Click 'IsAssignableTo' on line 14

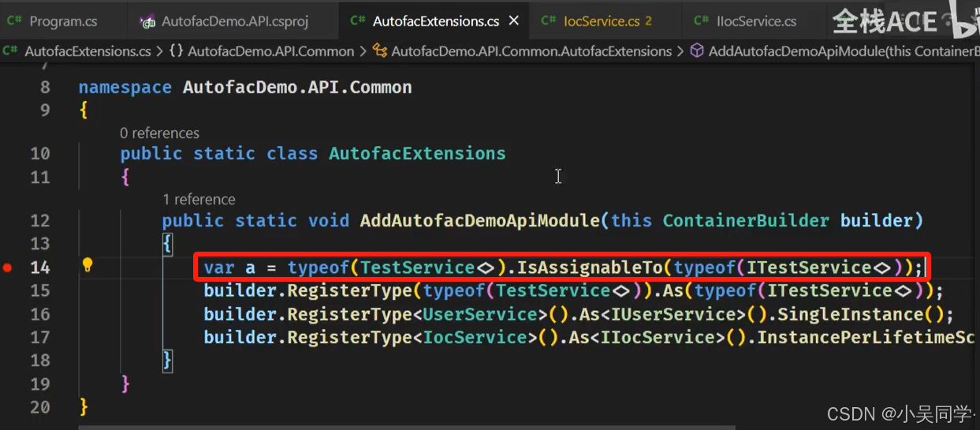pos(590,267)
